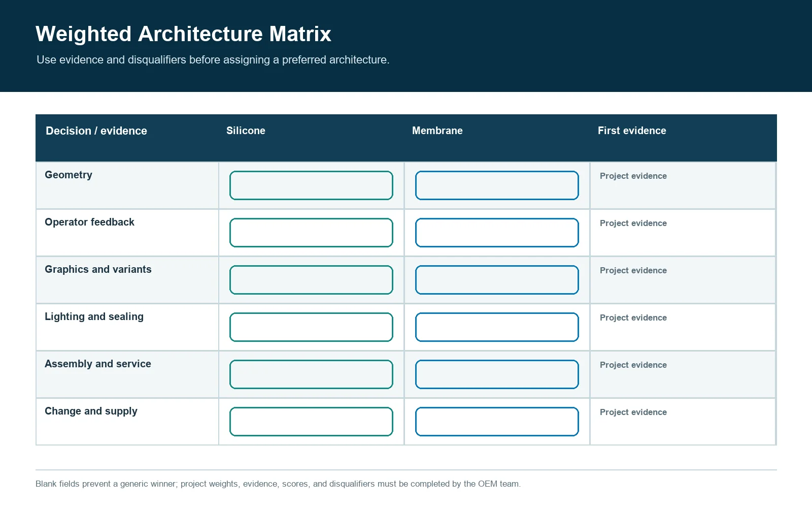This screenshot has width=812, height=508.
Task: Select the Graphics and variants row label
Action: pos(98,269)
